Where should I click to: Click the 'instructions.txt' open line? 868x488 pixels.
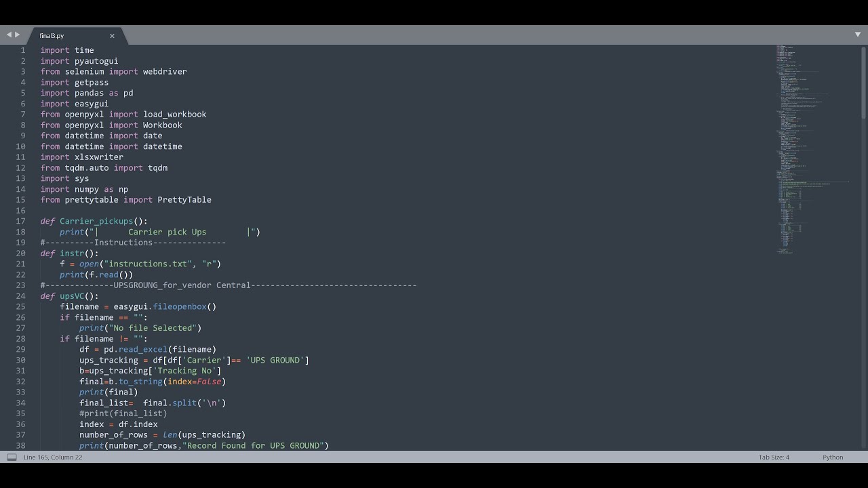coord(140,264)
